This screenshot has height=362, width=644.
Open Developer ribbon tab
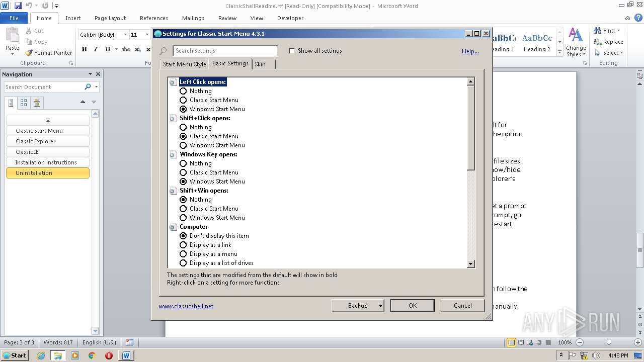290,18
